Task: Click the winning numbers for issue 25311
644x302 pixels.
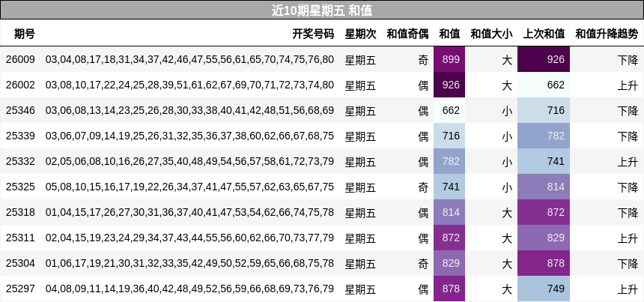Action: [189, 238]
